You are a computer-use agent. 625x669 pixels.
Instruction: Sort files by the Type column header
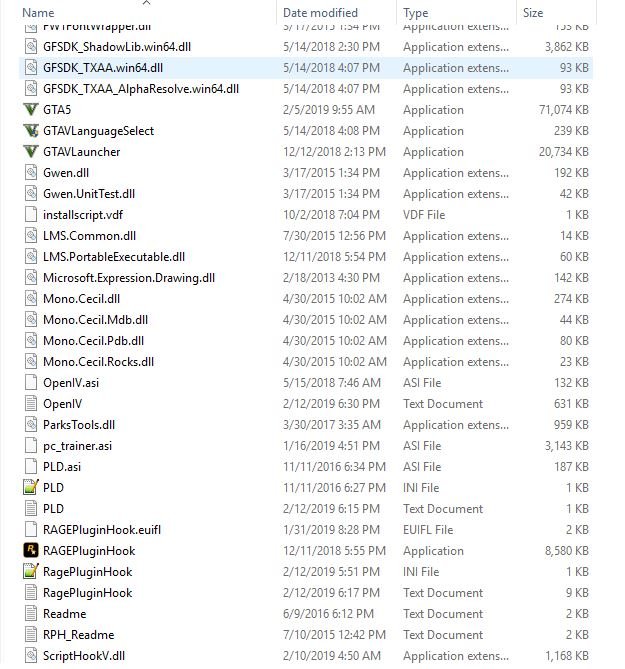416,13
